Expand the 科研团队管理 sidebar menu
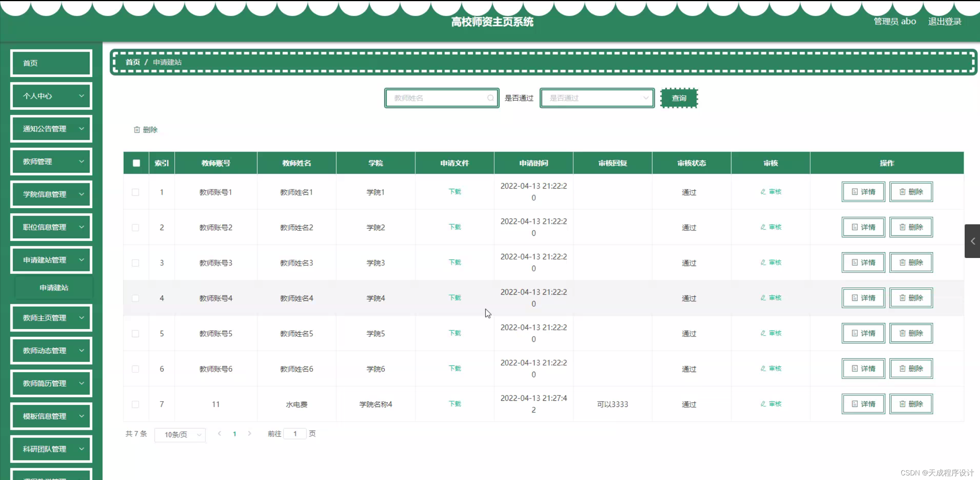The image size is (980, 480). coord(51,449)
